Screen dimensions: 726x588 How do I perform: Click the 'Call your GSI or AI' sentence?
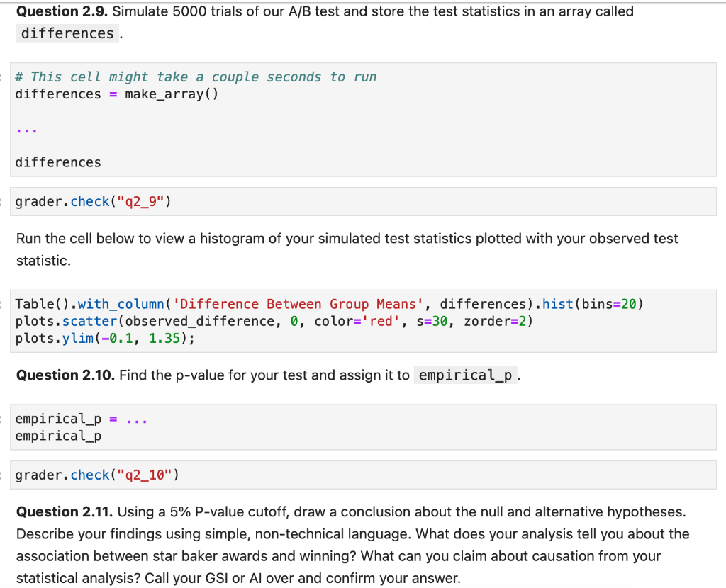tap(303, 578)
